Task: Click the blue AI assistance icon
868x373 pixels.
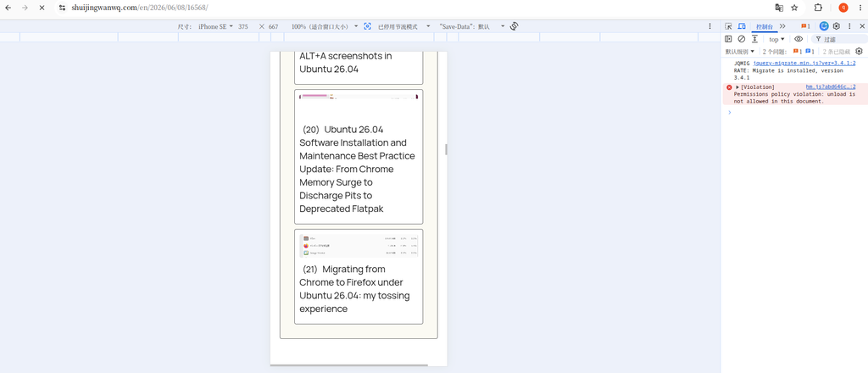Action: pyautogui.click(x=824, y=26)
